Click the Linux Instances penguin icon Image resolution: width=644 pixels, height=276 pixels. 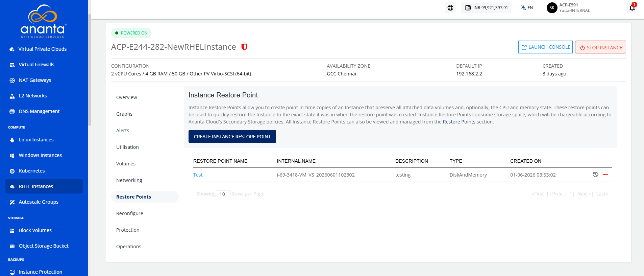coord(12,140)
